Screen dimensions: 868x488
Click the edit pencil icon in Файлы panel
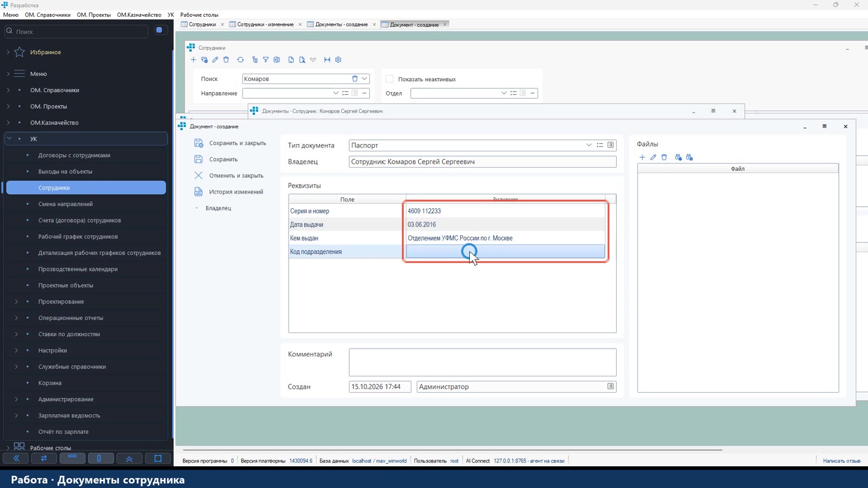coord(653,157)
